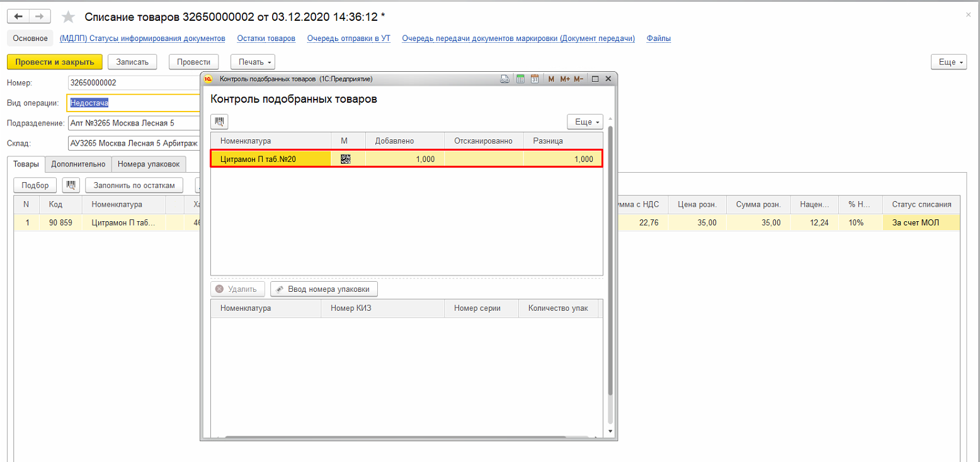Open the calendar icon in the dialog title bar
This screenshot has width=980, height=462.
(x=535, y=79)
